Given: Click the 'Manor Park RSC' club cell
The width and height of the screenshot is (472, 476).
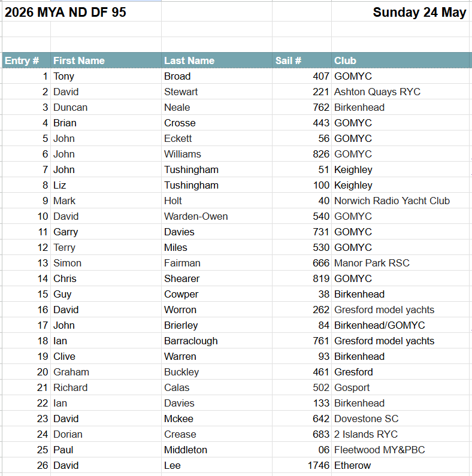Looking at the screenshot, I should coord(372,263).
